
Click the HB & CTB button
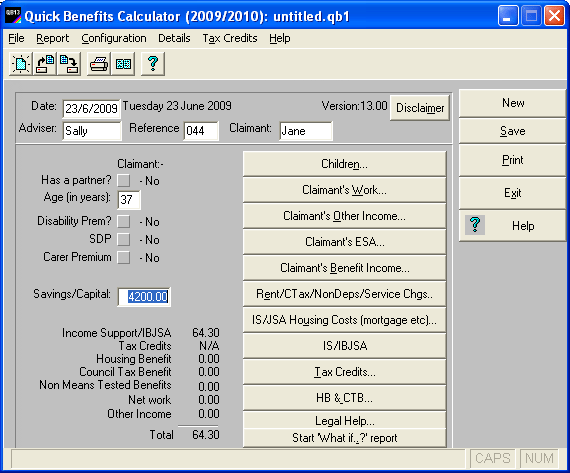pos(344,398)
